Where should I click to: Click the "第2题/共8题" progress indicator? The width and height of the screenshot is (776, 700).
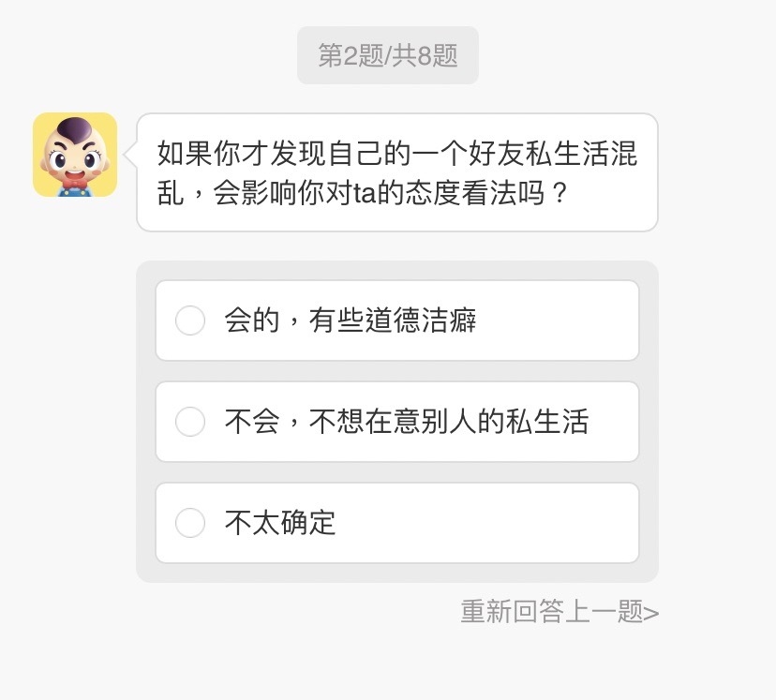[388, 55]
